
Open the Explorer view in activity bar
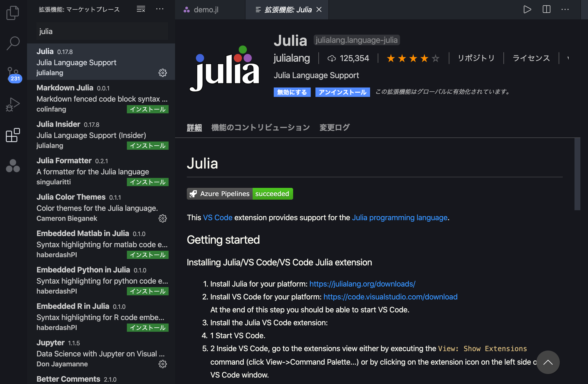[x=13, y=13]
